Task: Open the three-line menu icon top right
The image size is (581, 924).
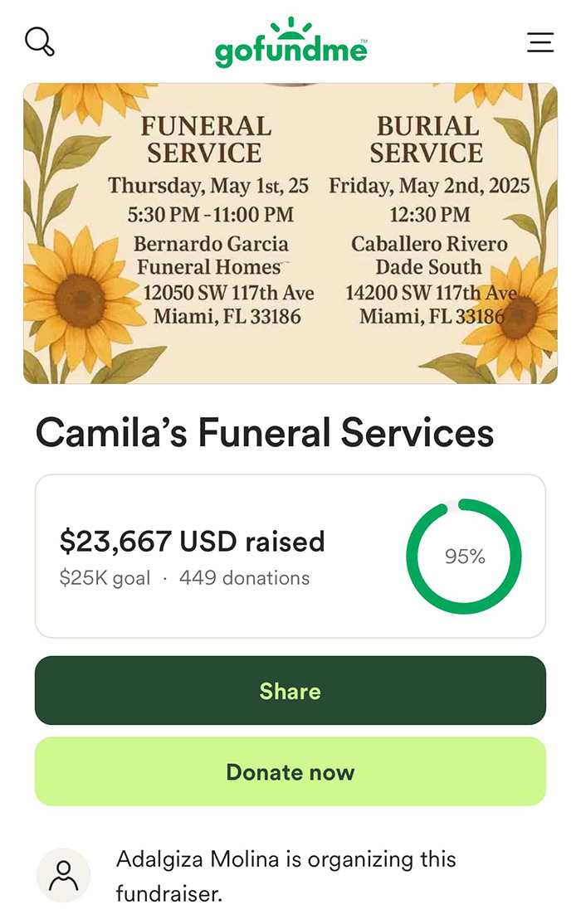Action: point(540,41)
